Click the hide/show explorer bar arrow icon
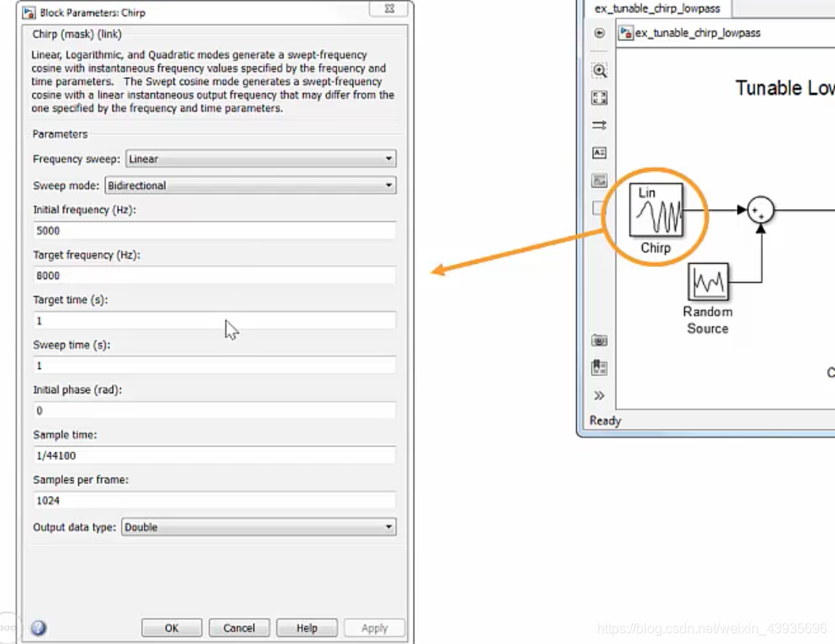Viewport: 835px width, 644px height. [x=600, y=33]
